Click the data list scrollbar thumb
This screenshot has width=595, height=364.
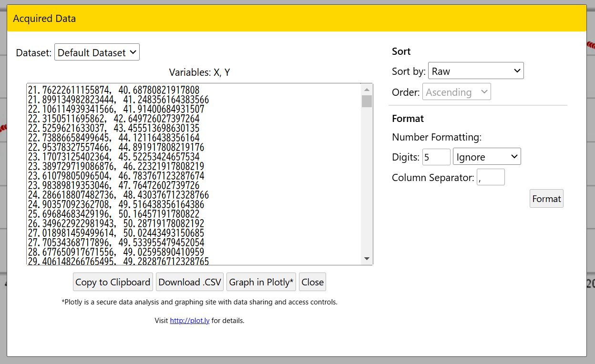pos(367,101)
